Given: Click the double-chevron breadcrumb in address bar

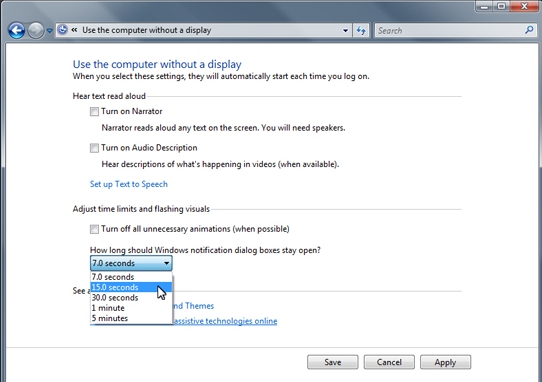Looking at the screenshot, I should [74, 30].
